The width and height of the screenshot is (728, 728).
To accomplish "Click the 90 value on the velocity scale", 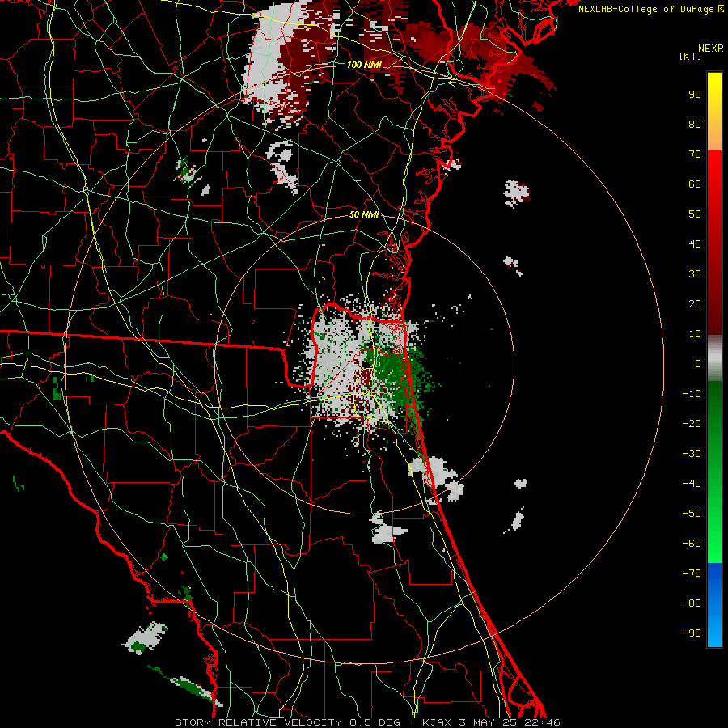I will (695, 95).
